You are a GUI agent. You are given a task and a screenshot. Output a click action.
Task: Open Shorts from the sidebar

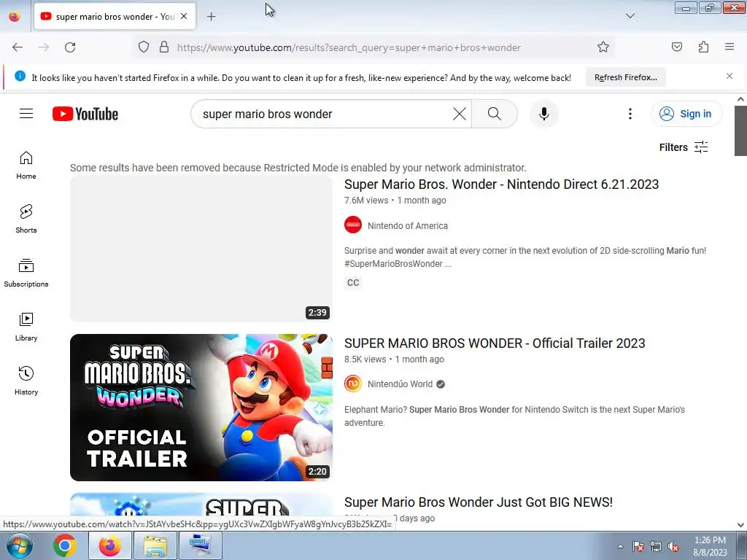click(26, 219)
